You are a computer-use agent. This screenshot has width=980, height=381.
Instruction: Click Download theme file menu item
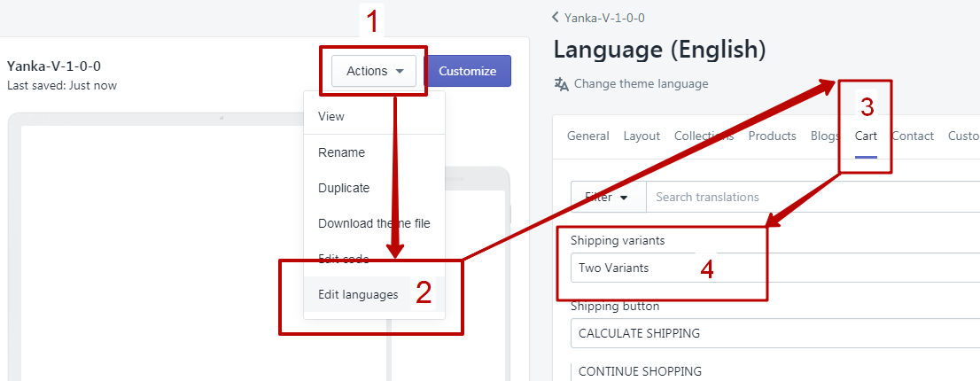click(374, 223)
